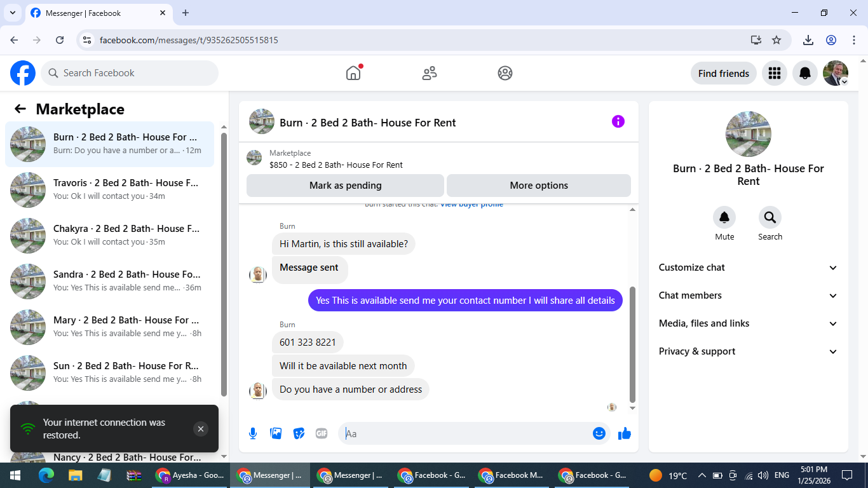Bookmark this page with the star icon

pos(776,40)
